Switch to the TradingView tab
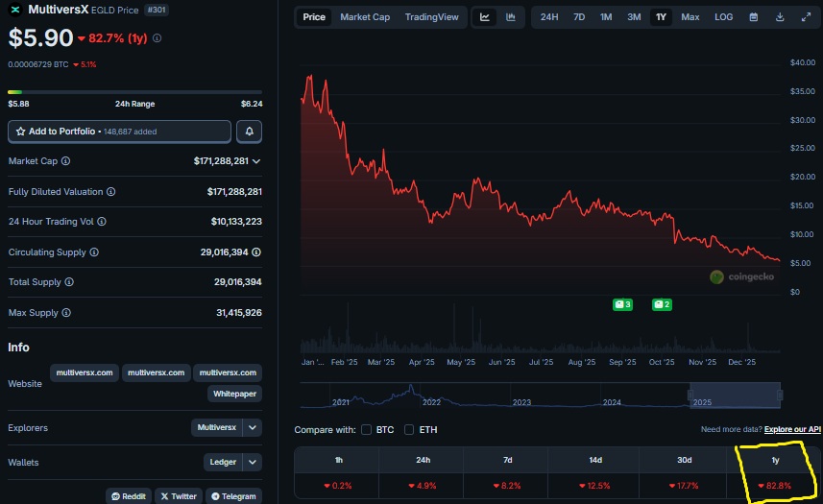The height and width of the screenshot is (504, 823). (x=431, y=17)
